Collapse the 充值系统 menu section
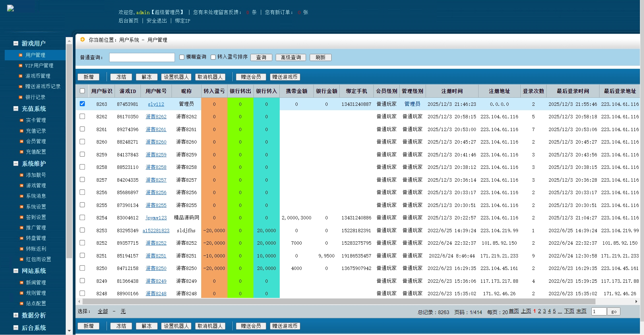The width and height of the screenshot is (644, 335). tap(16, 109)
